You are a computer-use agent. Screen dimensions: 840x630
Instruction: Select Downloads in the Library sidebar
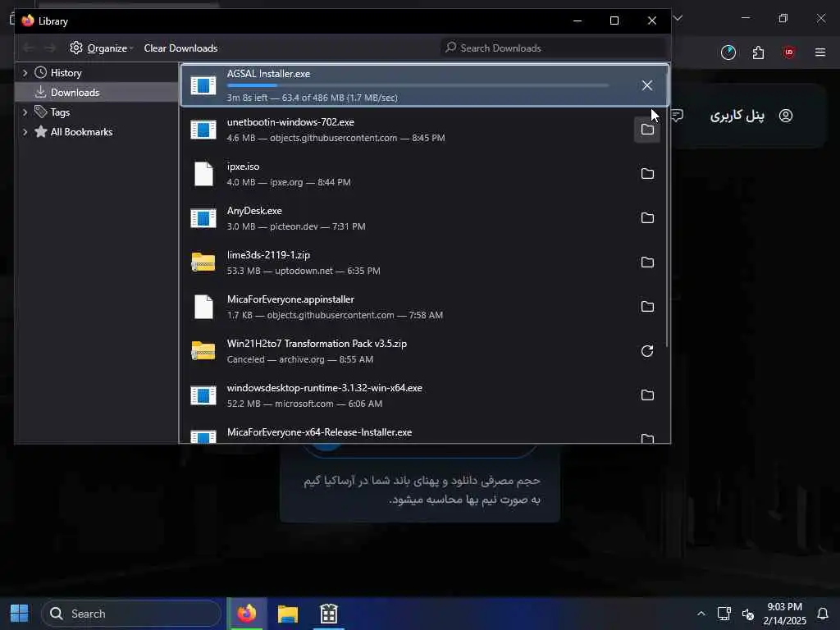pos(75,93)
